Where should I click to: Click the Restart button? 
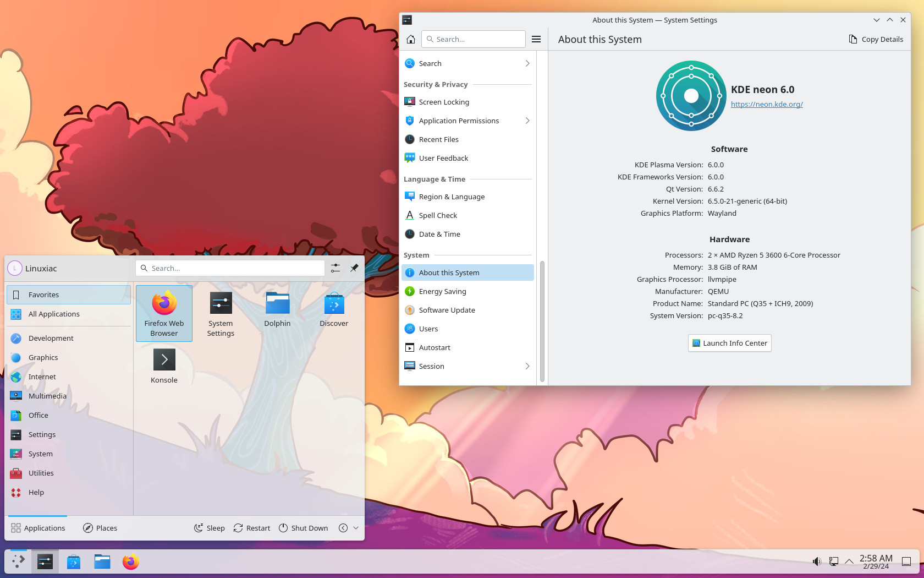click(252, 528)
